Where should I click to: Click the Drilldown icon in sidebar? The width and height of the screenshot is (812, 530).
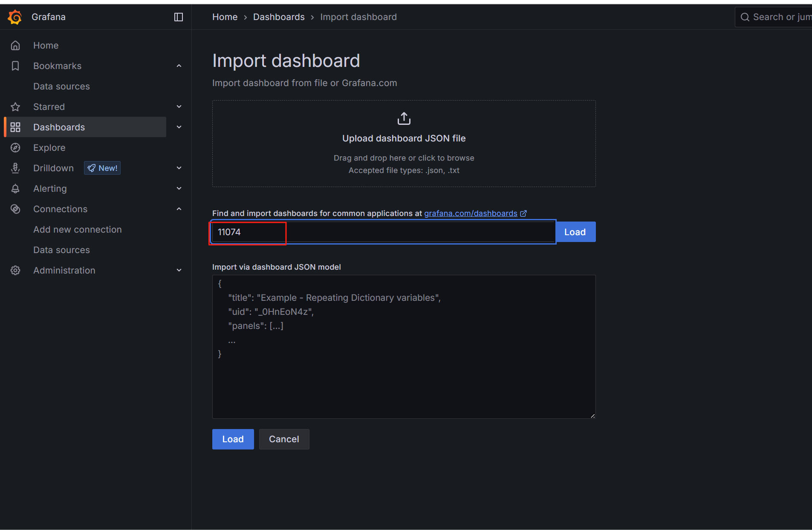pyautogui.click(x=15, y=168)
